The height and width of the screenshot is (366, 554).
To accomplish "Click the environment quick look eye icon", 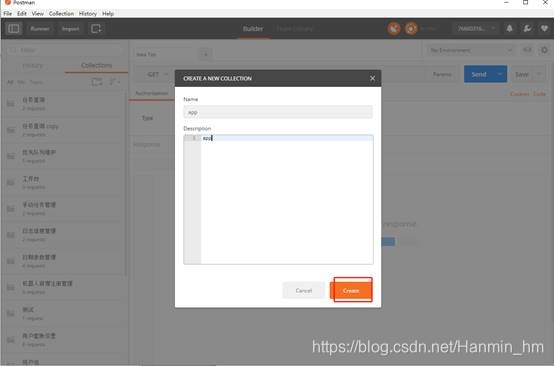I will pyautogui.click(x=527, y=50).
